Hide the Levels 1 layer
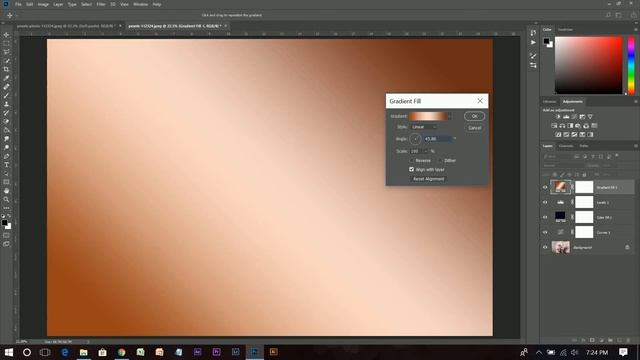Image resolution: width=640 pixels, height=360 pixels. click(x=545, y=202)
